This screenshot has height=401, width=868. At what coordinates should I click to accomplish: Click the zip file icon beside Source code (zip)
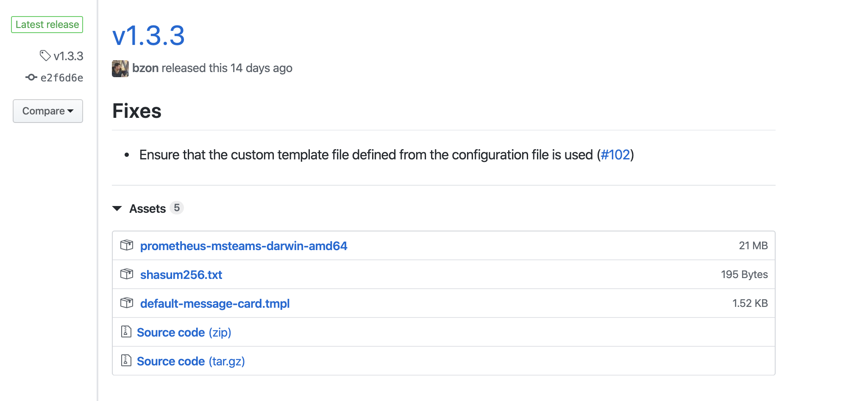click(x=126, y=332)
